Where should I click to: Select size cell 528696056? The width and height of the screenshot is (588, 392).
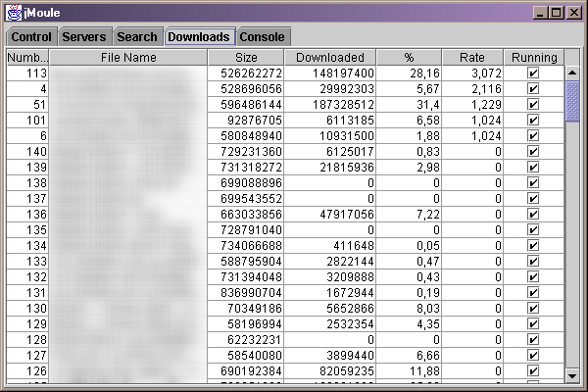pos(246,89)
